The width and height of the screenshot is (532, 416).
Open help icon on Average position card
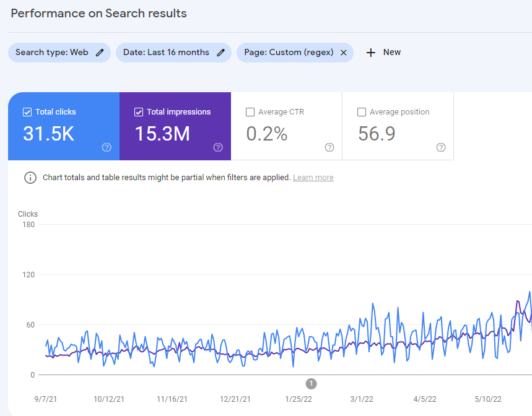[441, 147]
